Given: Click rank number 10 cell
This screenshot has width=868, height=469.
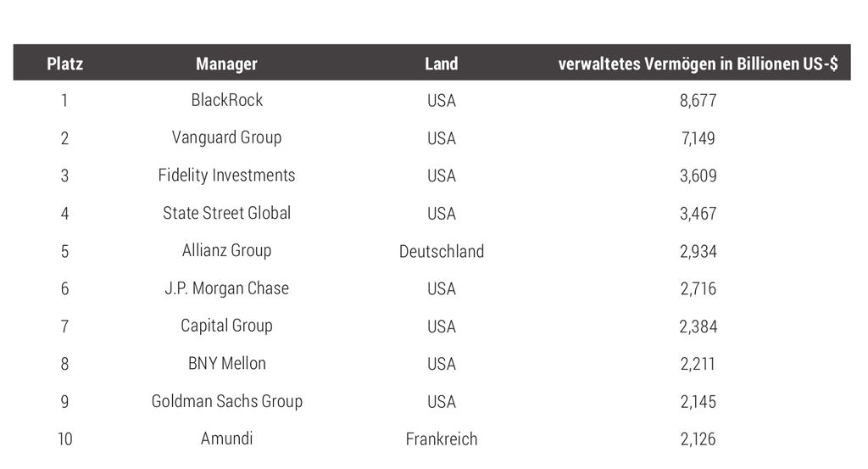Looking at the screenshot, I should point(64,439).
